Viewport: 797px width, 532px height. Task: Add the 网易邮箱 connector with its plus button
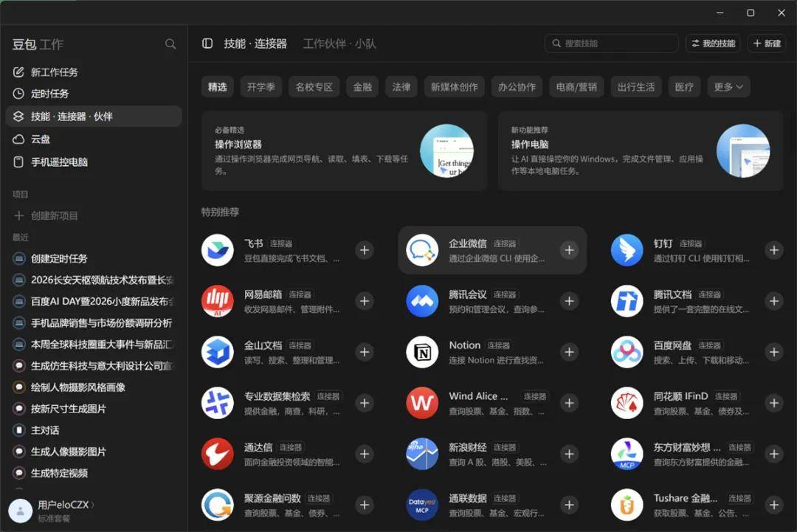[x=365, y=301]
